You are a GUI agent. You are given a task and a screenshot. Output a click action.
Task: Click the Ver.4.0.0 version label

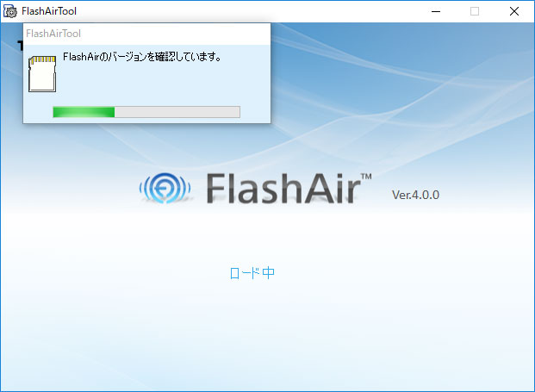click(415, 195)
